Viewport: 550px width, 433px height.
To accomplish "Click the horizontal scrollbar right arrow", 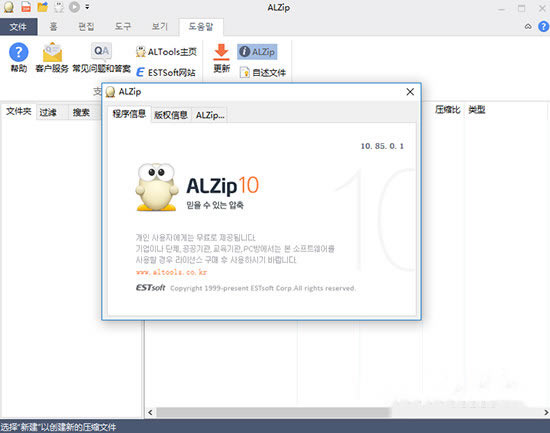I will [x=546, y=412].
